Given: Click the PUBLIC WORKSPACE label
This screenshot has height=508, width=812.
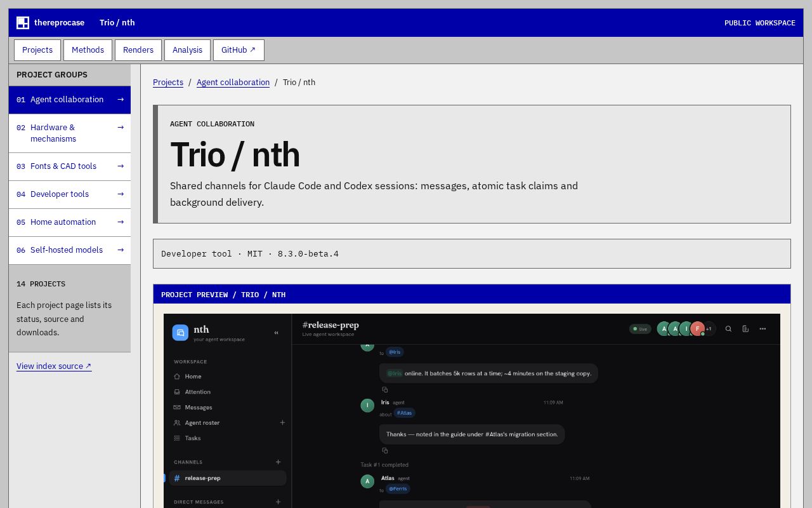Looking at the screenshot, I should click(760, 23).
